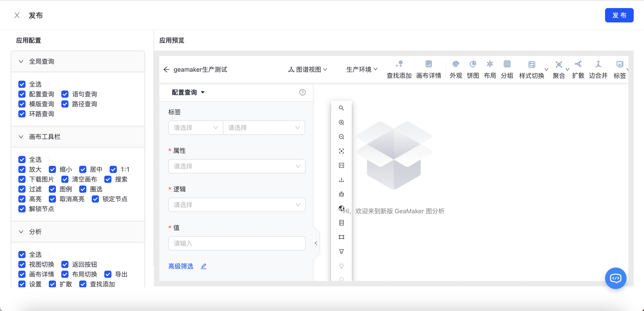Click the center-focus icon in canvas toolbar
This screenshot has height=311, width=644.
341,151
